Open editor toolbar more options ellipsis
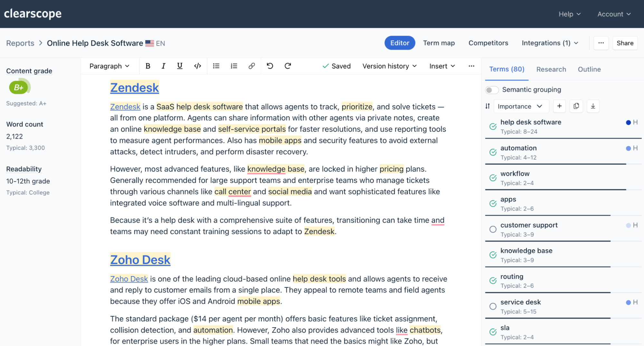Image resolution: width=644 pixels, height=346 pixels. coord(471,66)
